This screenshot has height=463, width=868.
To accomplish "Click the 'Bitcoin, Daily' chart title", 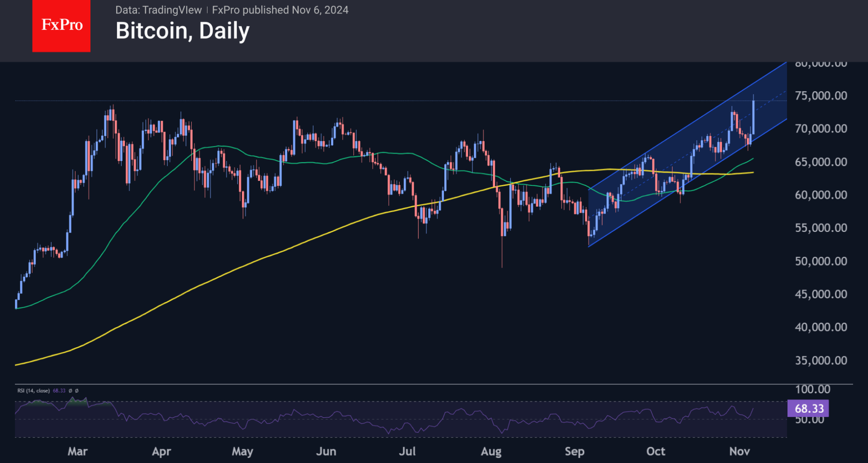I will [183, 31].
